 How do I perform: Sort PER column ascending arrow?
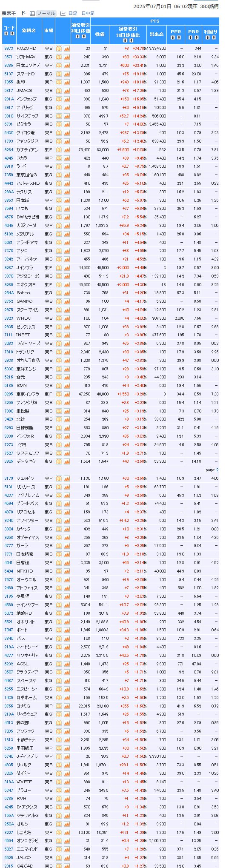(173, 37)
